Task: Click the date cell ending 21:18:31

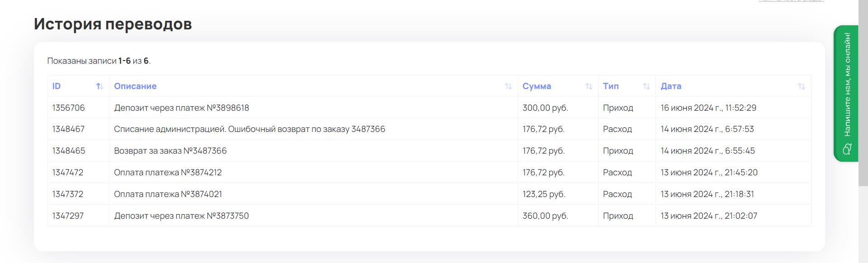Action: (707, 194)
